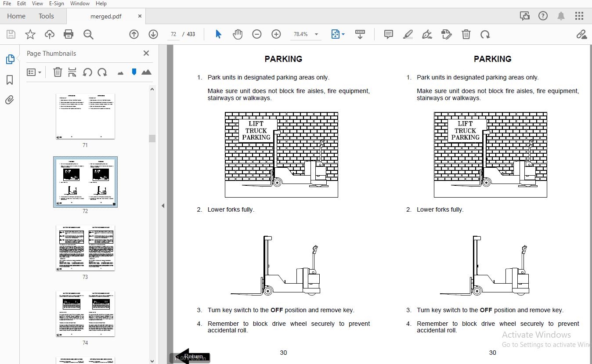Select the Highlight text tool
The height and width of the screenshot is (364, 592).
pyautogui.click(x=408, y=34)
